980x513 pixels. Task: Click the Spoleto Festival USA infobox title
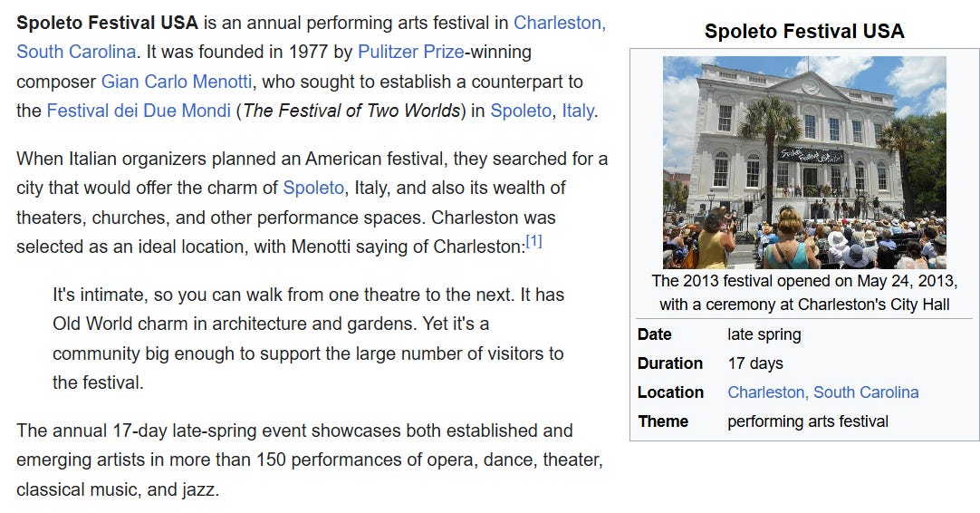(804, 32)
